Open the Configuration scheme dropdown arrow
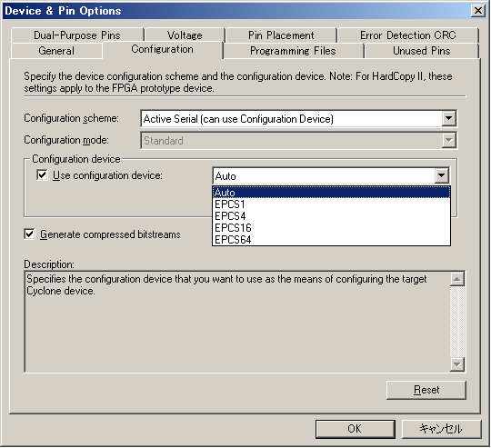The image size is (491, 448). [448, 118]
